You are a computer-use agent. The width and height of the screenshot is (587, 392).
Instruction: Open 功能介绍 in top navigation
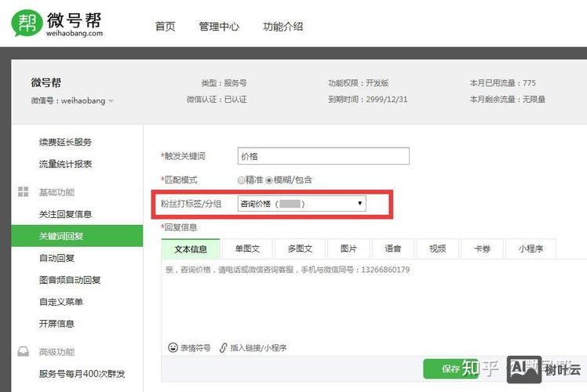283,27
